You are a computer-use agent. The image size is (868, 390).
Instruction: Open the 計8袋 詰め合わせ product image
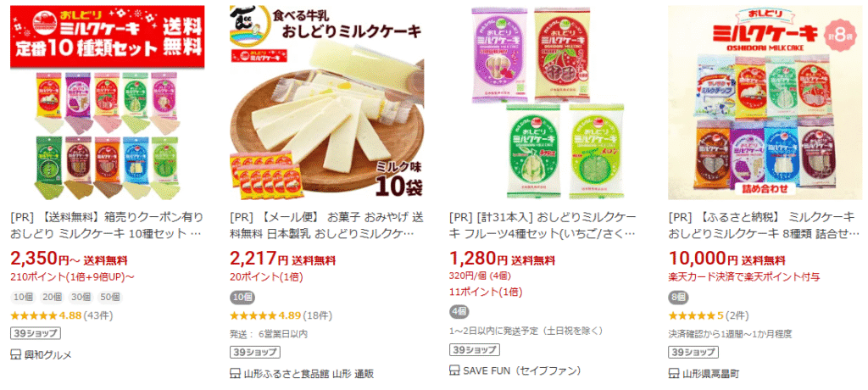[765, 103]
